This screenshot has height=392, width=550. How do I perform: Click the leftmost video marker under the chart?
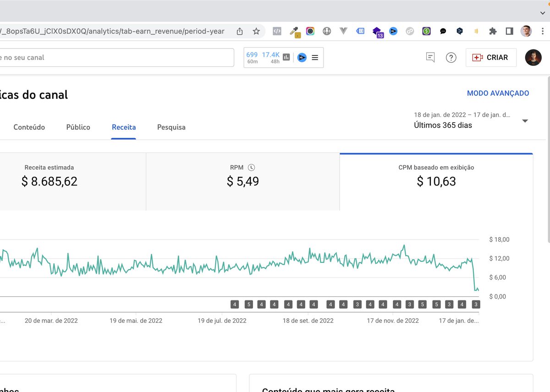coord(235,304)
